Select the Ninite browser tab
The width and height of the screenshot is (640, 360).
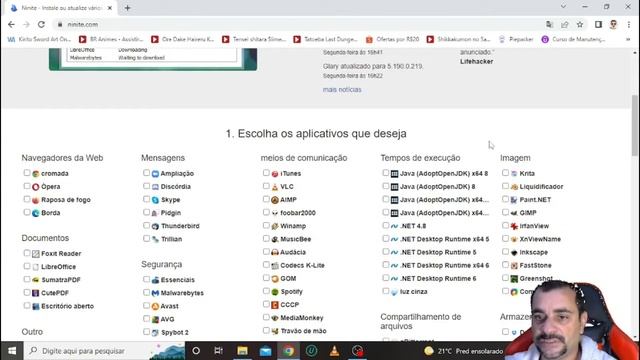pyautogui.click(x=61, y=8)
